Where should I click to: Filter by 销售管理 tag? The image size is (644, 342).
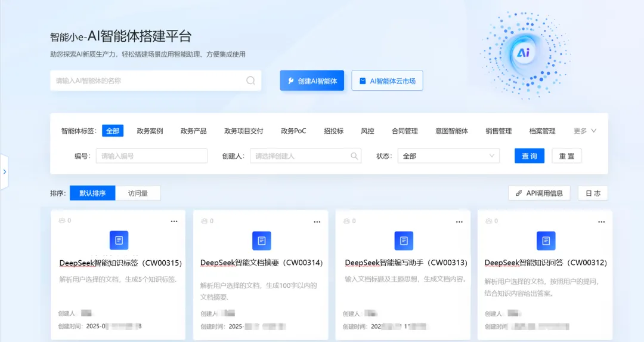(499, 131)
